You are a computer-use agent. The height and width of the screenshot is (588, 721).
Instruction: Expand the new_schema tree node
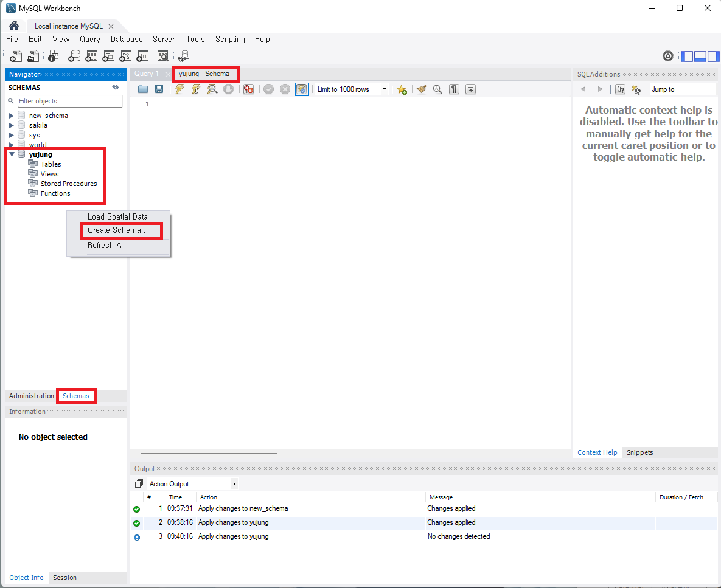[x=12, y=116]
